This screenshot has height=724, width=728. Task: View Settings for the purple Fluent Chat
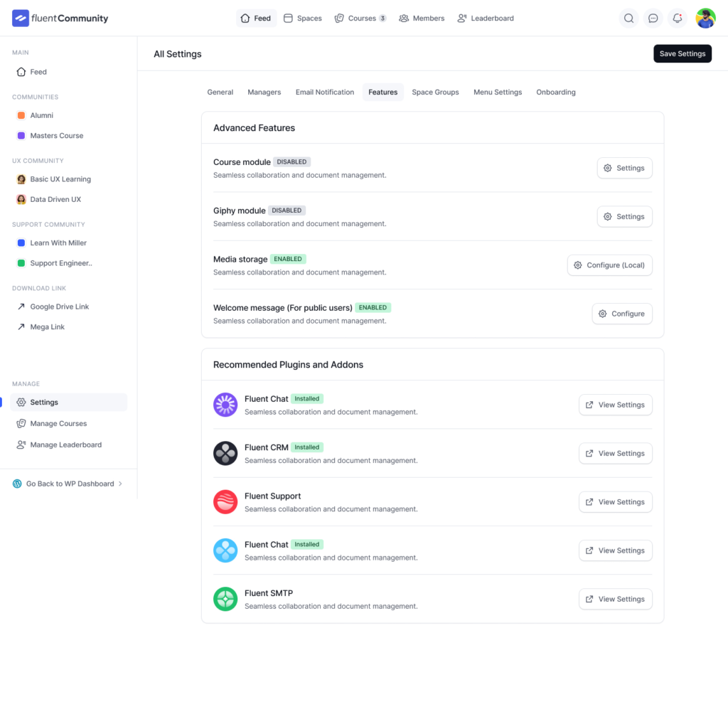(x=616, y=405)
